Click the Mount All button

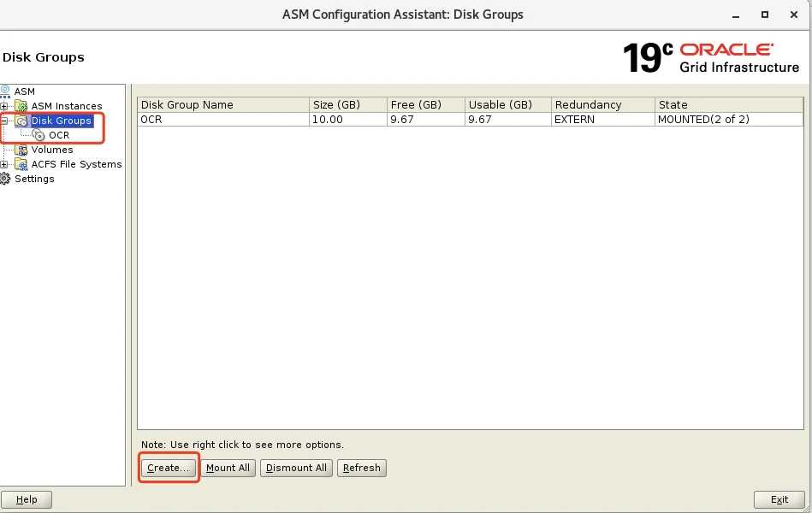pyautogui.click(x=228, y=468)
